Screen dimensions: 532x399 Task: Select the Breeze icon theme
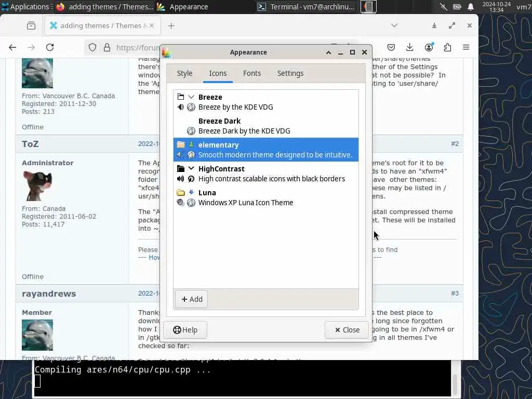tap(265, 102)
